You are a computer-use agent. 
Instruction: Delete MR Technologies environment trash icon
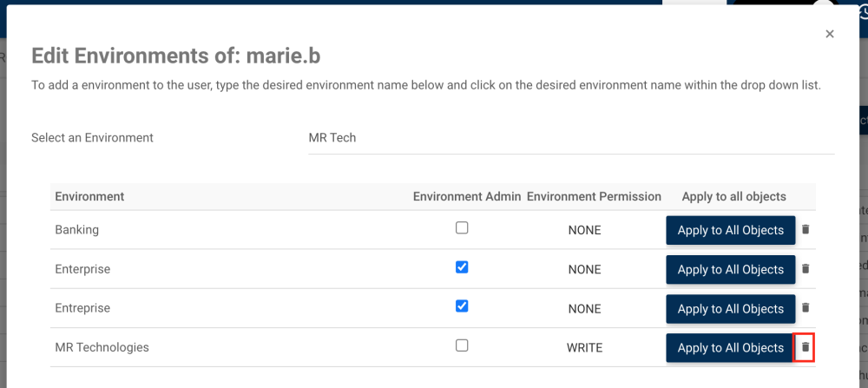tap(805, 347)
